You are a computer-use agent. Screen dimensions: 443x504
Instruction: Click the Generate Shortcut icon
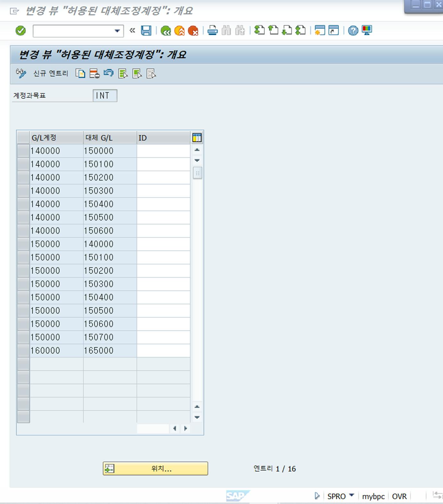pyautogui.click(x=333, y=30)
